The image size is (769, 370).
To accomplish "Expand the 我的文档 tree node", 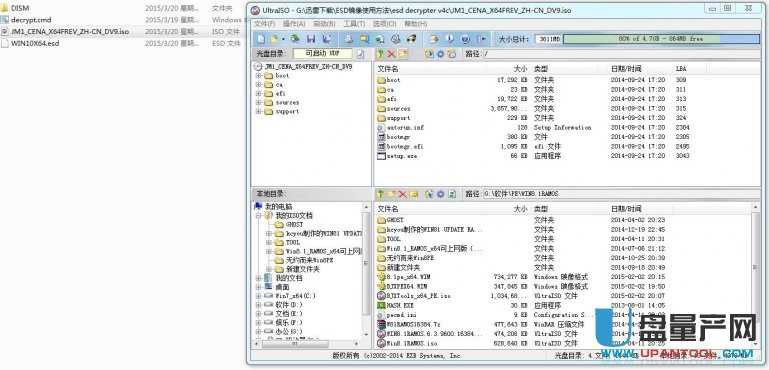I will [258, 278].
